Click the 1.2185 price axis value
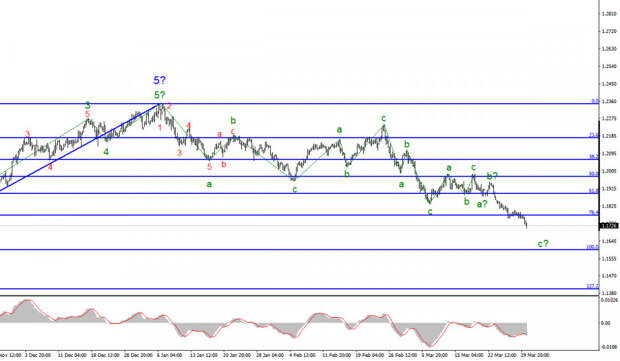This screenshot has width=620, height=361. 609,136
